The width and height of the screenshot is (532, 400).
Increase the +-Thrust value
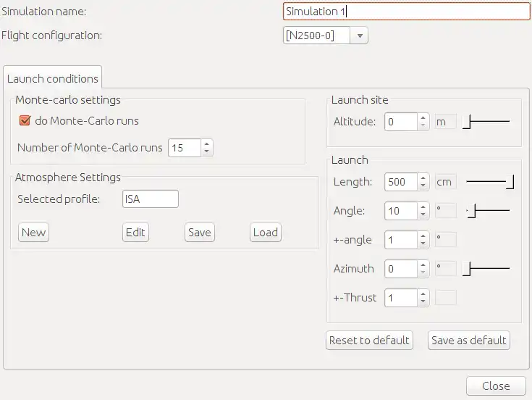[x=423, y=293]
